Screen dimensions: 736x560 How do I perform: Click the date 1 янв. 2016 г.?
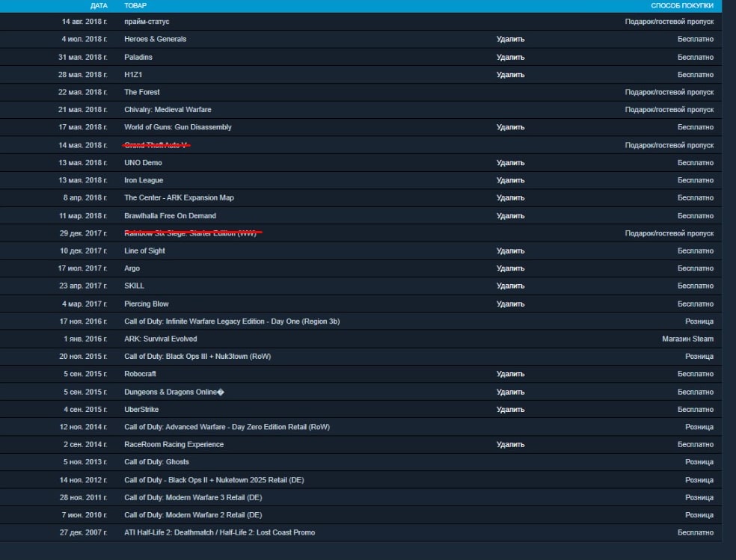pos(85,339)
